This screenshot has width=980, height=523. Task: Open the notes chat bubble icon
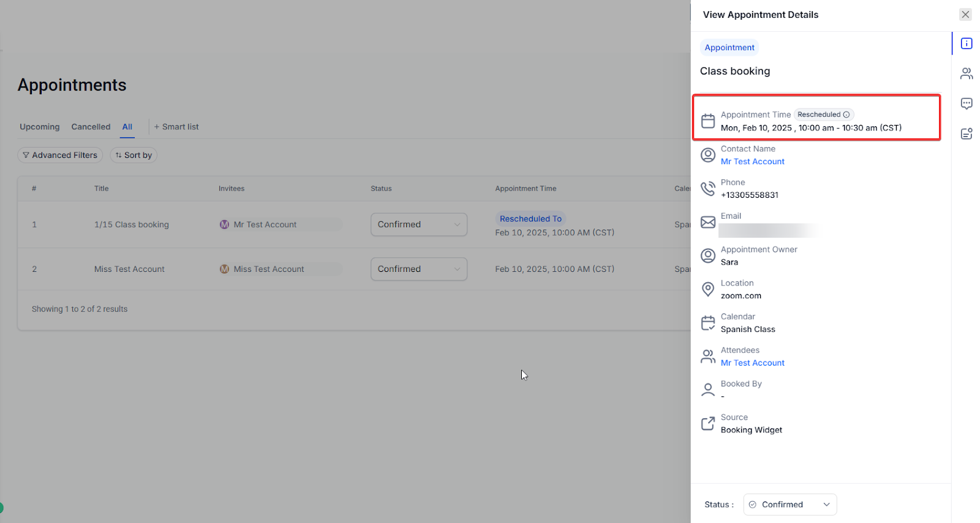(967, 103)
